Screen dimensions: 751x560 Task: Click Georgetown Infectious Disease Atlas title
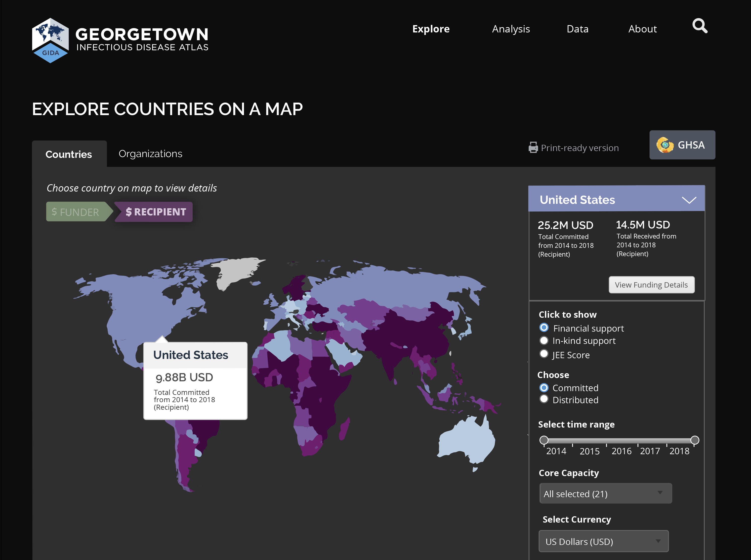pyautogui.click(x=142, y=39)
